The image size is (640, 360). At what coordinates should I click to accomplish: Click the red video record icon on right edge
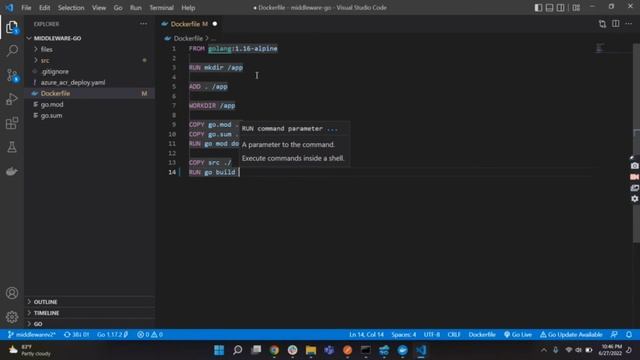[x=634, y=177]
